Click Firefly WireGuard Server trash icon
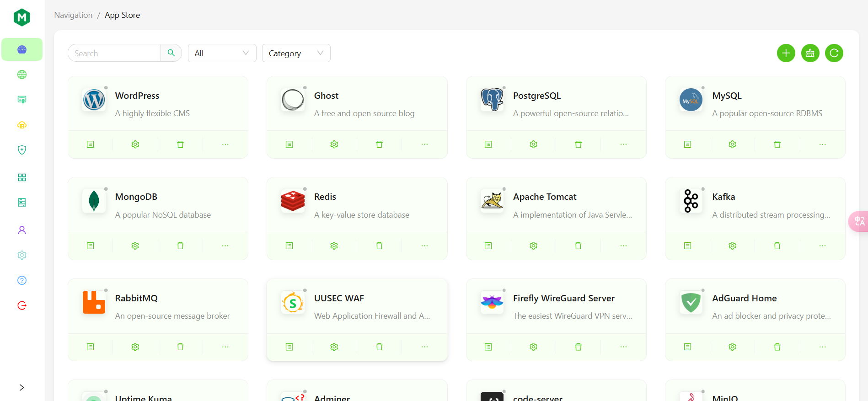868x401 pixels. [x=578, y=347]
